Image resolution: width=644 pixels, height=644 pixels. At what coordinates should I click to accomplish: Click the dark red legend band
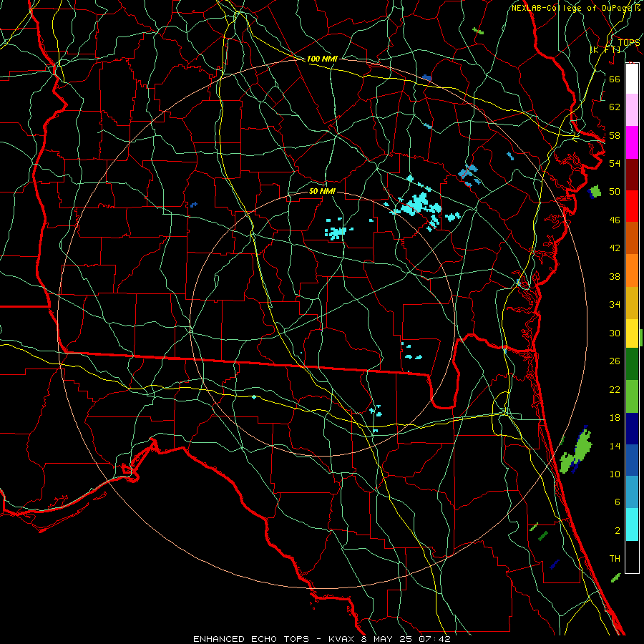(632, 175)
